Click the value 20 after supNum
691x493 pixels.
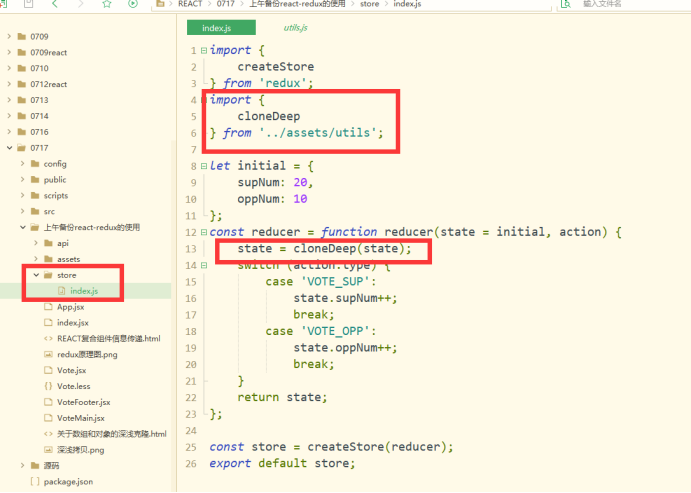click(300, 182)
